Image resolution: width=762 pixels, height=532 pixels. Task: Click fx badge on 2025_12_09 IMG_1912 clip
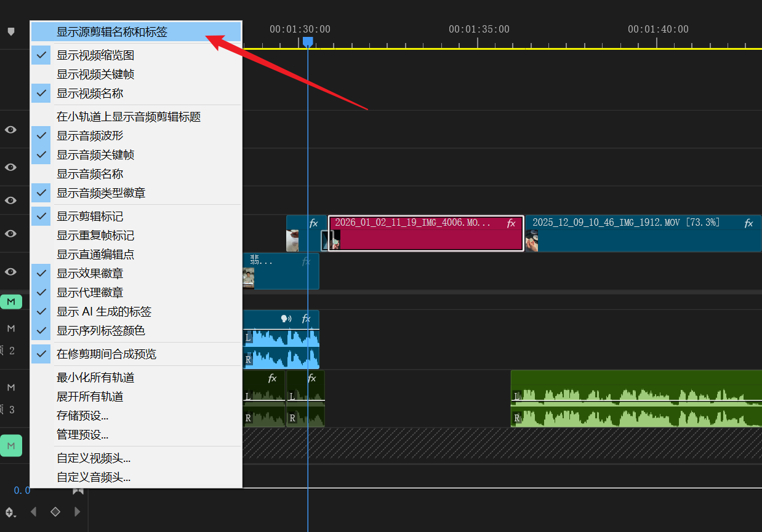point(748,223)
